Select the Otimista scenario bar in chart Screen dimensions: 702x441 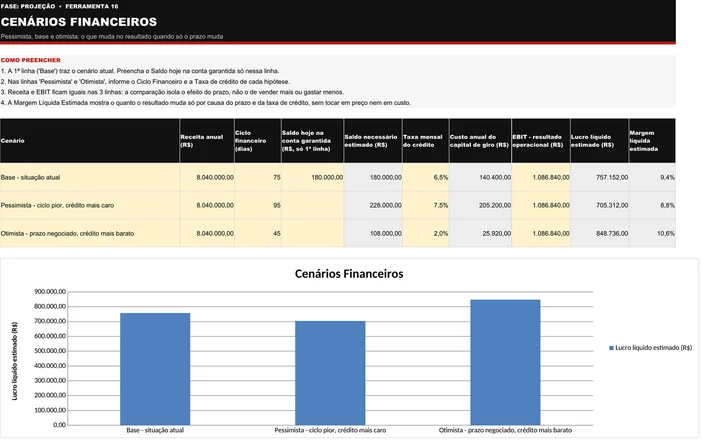[505, 362]
